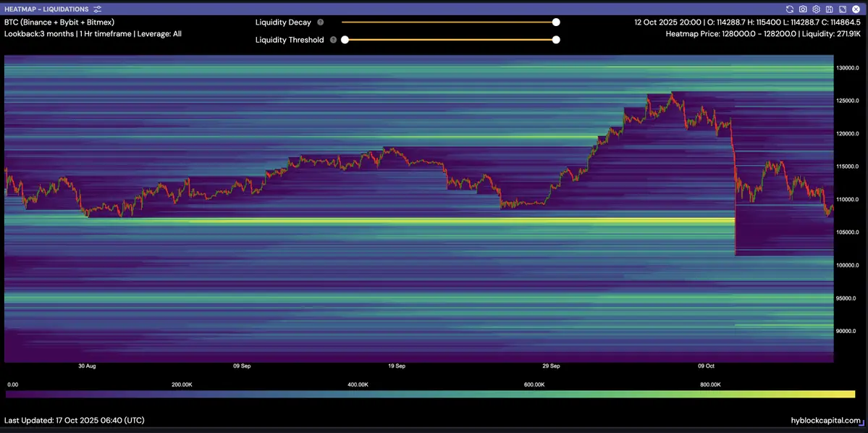Toggle fullscreen view of the heatmap panel

[843, 9]
